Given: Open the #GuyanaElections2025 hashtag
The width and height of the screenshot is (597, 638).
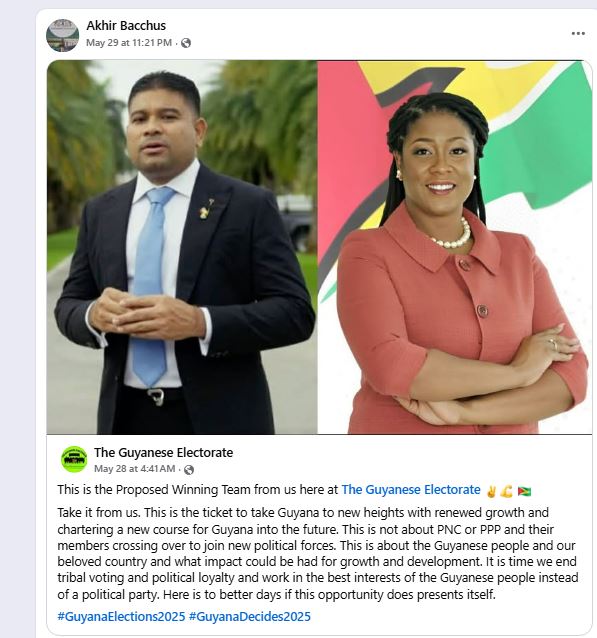Looking at the screenshot, I should (x=121, y=616).
